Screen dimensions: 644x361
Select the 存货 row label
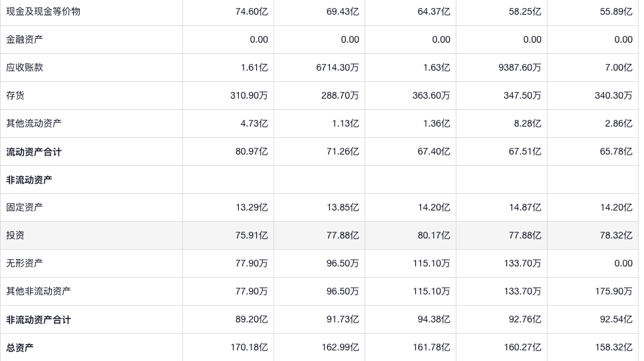15,95
